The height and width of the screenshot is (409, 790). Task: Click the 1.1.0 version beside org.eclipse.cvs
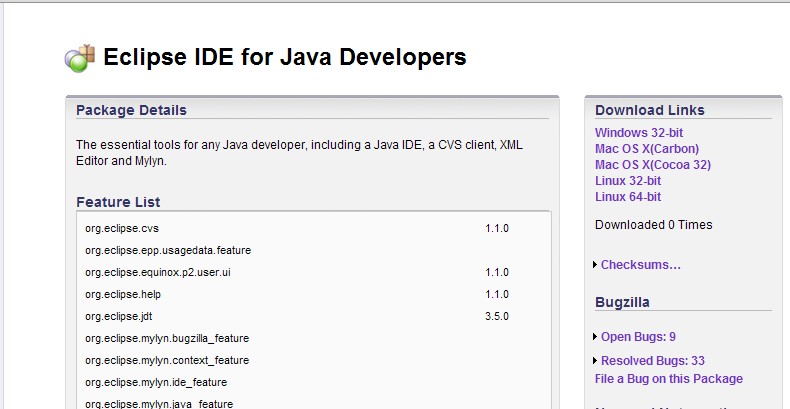click(497, 228)
